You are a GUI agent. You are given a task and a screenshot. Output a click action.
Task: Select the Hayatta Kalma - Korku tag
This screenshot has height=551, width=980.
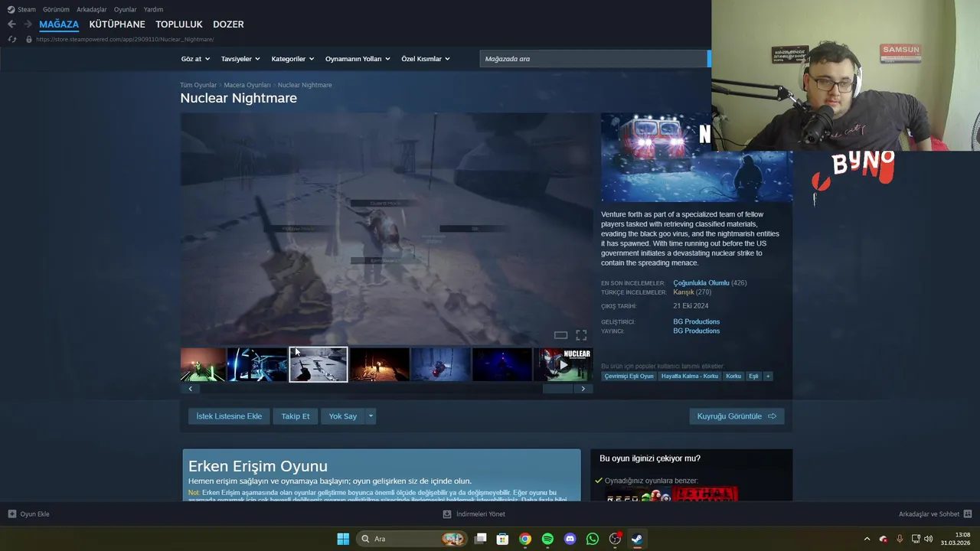(690, 377)
